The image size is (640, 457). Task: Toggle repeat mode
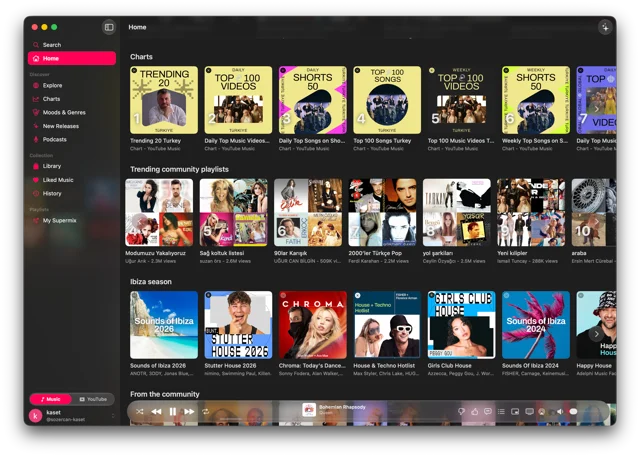[x=206, y=412]
